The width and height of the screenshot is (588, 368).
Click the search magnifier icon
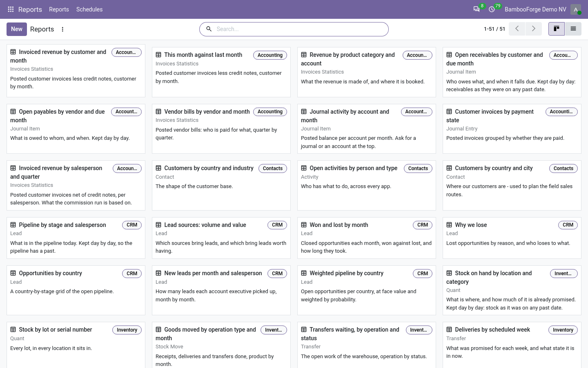[209, 29]
